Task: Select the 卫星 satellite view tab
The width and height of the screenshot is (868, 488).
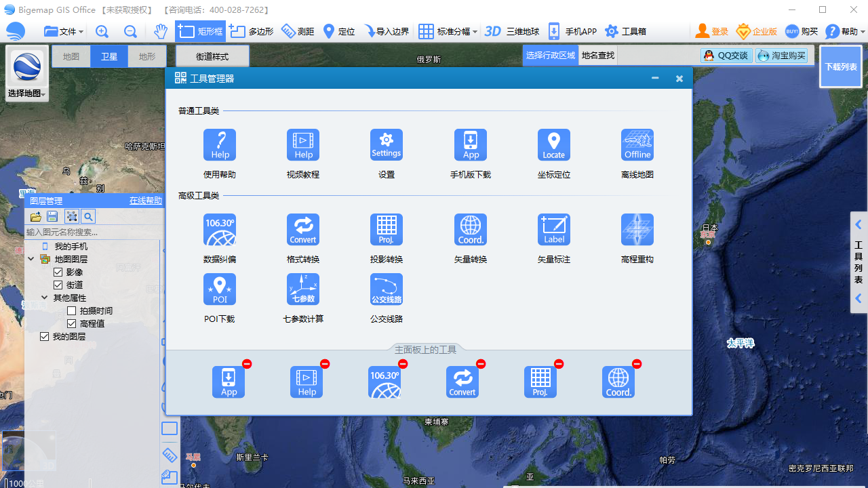Action: pos(108,56)
